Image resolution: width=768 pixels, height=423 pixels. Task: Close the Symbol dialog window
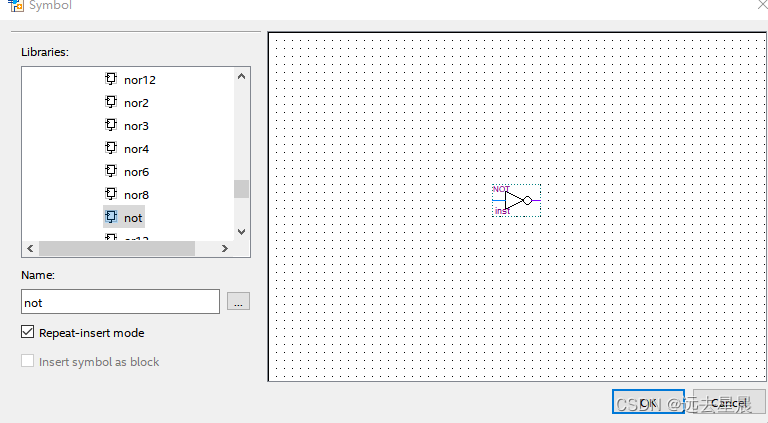pos(762,4)
